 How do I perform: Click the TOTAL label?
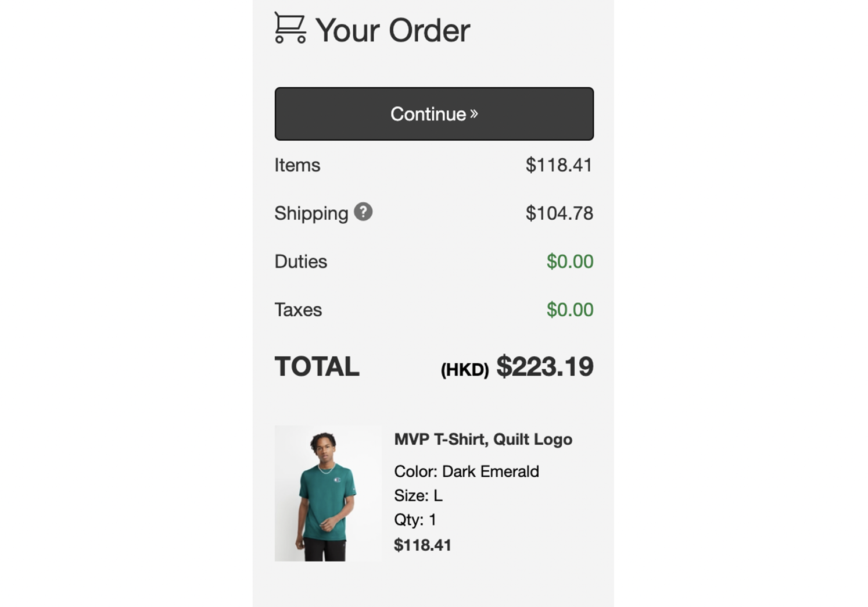click(x=317, y=367)
